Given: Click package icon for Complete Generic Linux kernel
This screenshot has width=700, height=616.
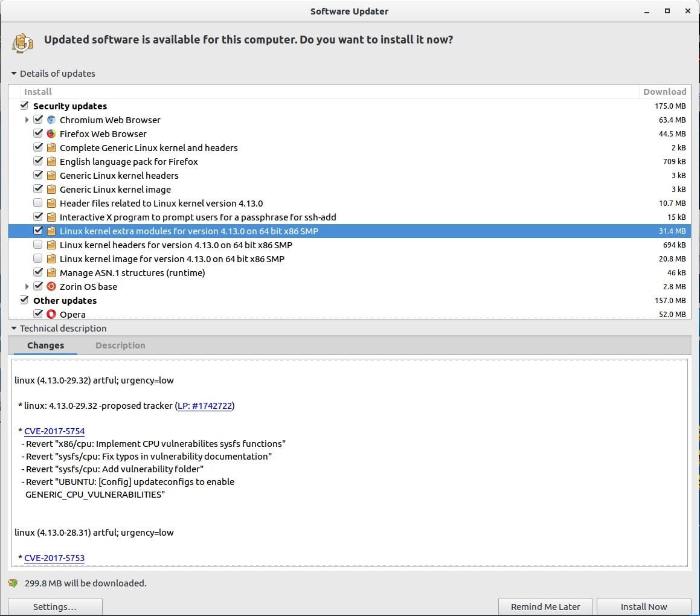Looking at the screenshot, I should coord(51,148).
